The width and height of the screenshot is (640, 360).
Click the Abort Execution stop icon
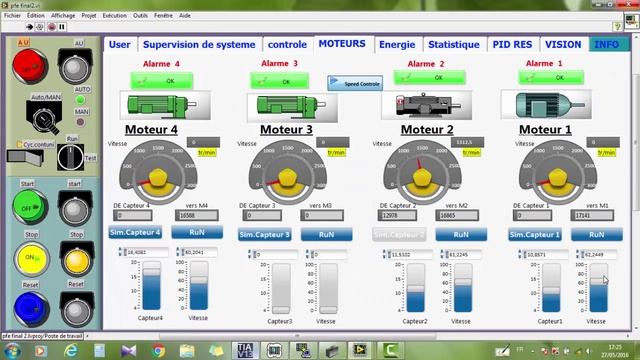tap(51, 27)
